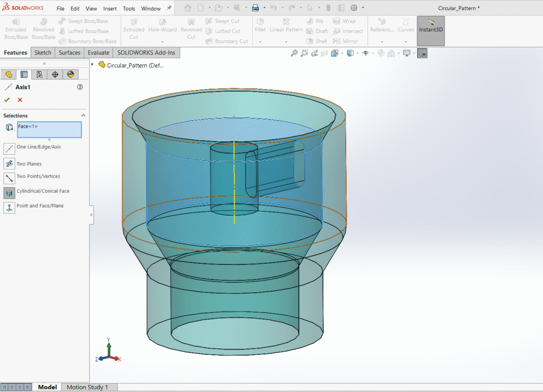Open the ConfigurationManager tab
Image resolution: width=543 pixels, height=392 pixels.
pos(39,74)
